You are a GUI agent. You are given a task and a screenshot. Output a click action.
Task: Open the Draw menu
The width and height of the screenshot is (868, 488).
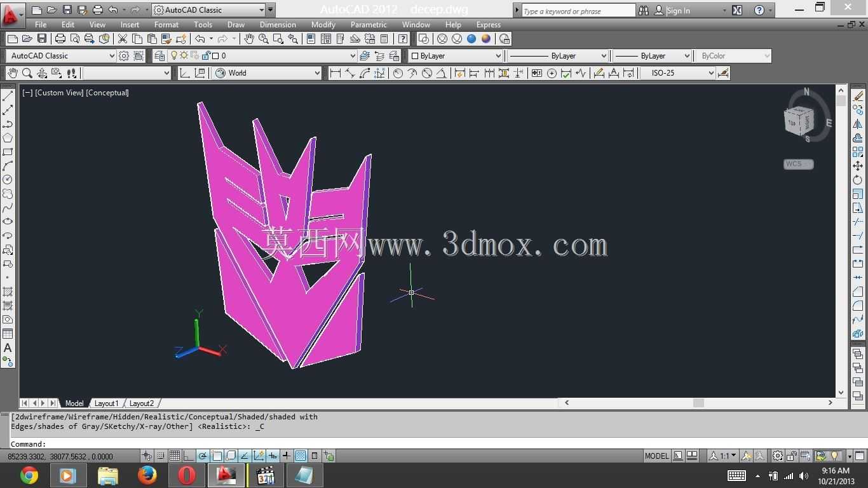(236, 25)
